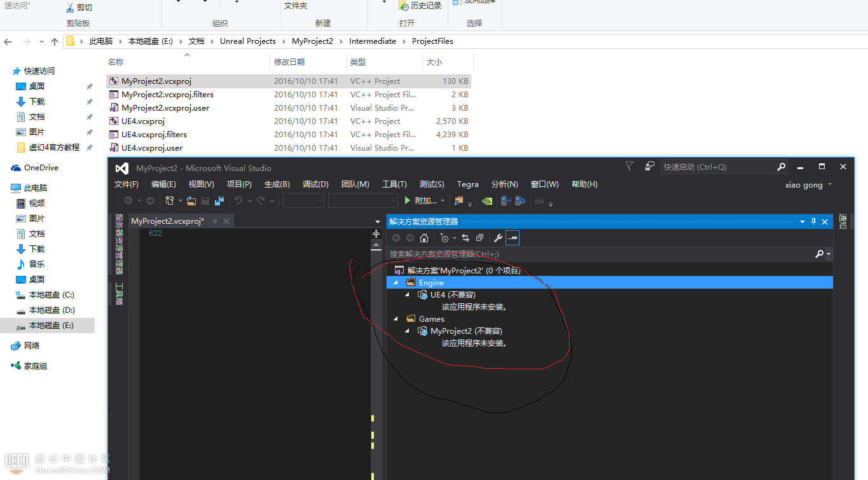This screenshot has width=868, height=480.
Task: Click the first device icon after the NVIDIA icon
Action: [506, 201]
